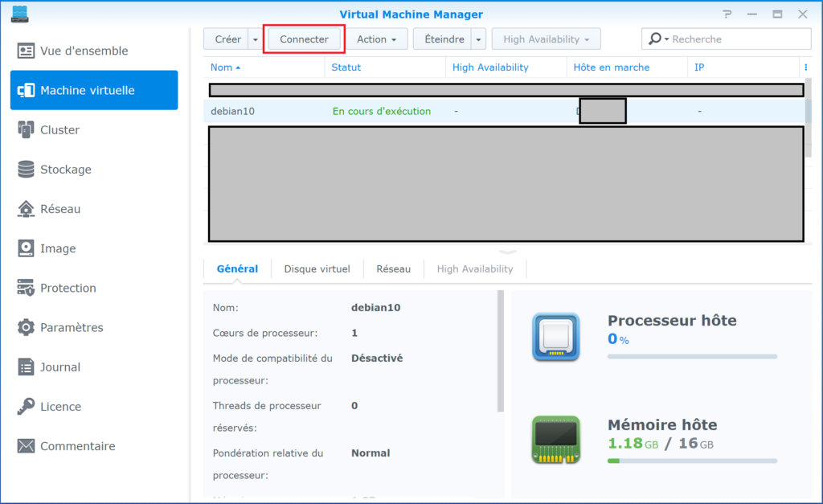This screenshot has width=823, height=504.
Task: Open the Journal log icon
Action: point(27,367)
